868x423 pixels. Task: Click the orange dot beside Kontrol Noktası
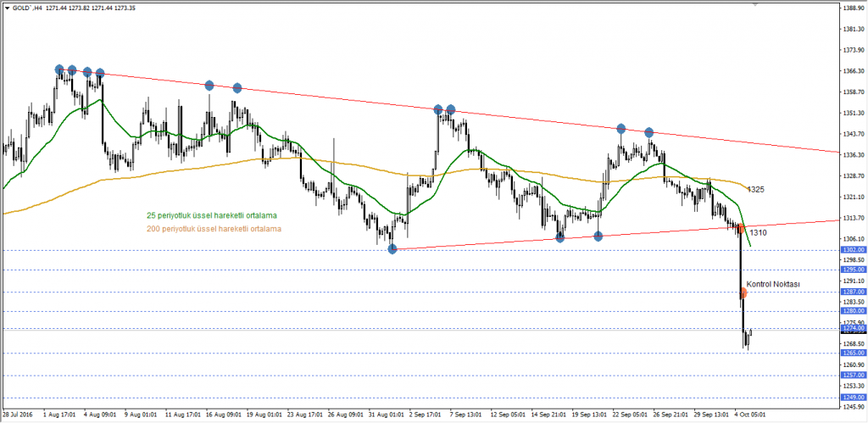click(743, 293)
